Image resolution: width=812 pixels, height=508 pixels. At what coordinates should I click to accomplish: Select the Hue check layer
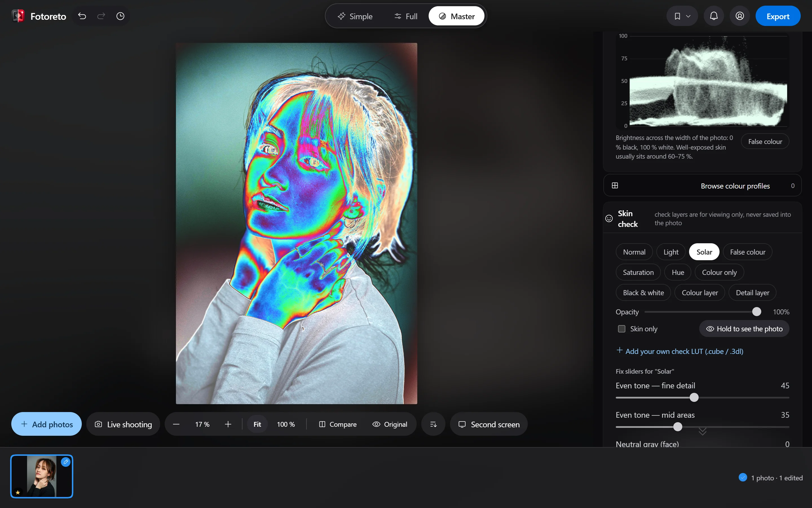[x=678, y=272]
